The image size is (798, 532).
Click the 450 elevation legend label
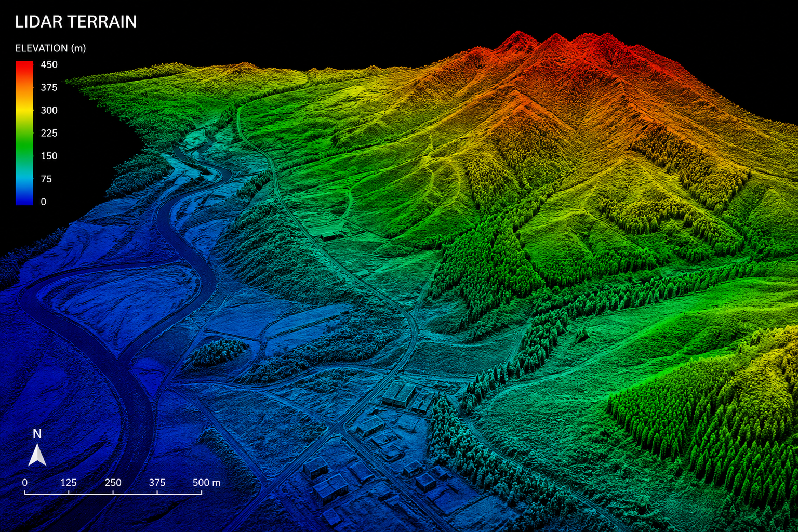click(49, 64)
